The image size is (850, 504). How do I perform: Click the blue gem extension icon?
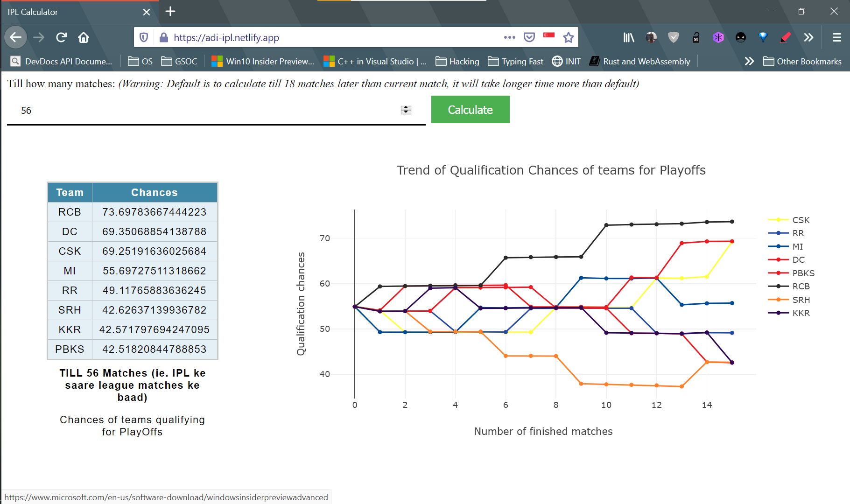(x=763, y=37)
